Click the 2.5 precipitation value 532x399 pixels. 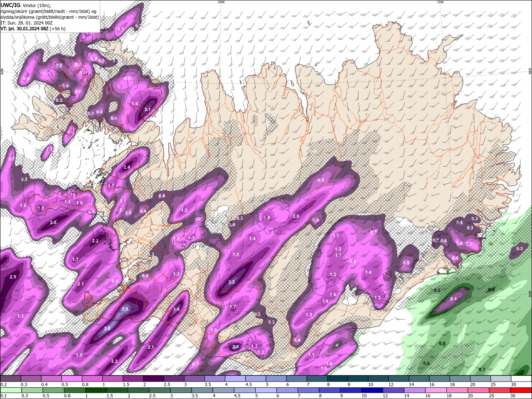point(13,277)
